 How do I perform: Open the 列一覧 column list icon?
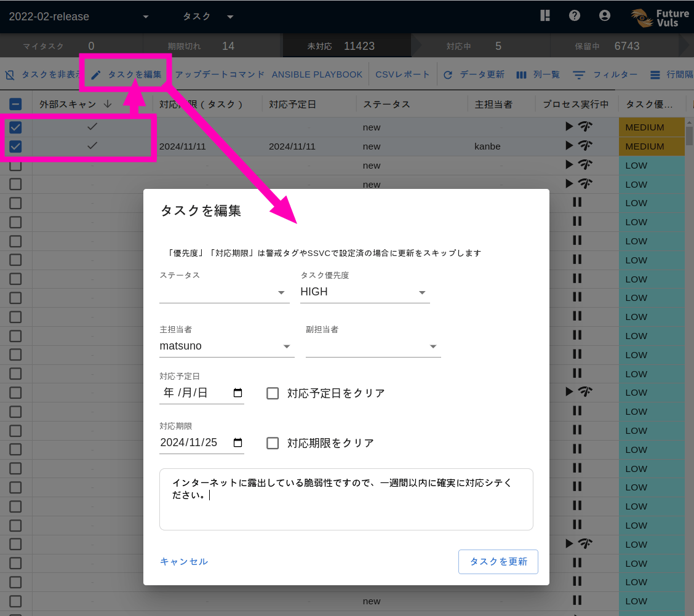[522, 74]
